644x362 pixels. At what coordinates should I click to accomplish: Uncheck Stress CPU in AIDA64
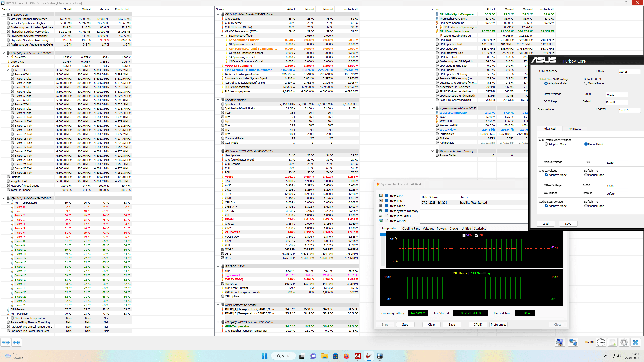[386, 196]
